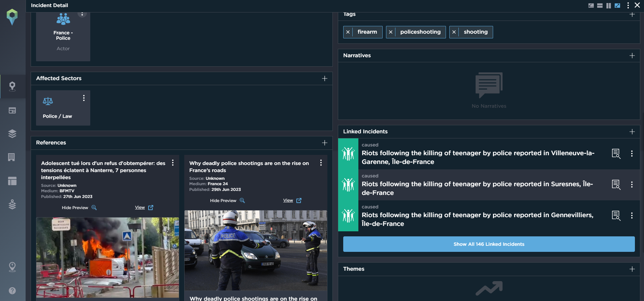
Task: Click the app logo at top left
Action: tap(12, 17)
